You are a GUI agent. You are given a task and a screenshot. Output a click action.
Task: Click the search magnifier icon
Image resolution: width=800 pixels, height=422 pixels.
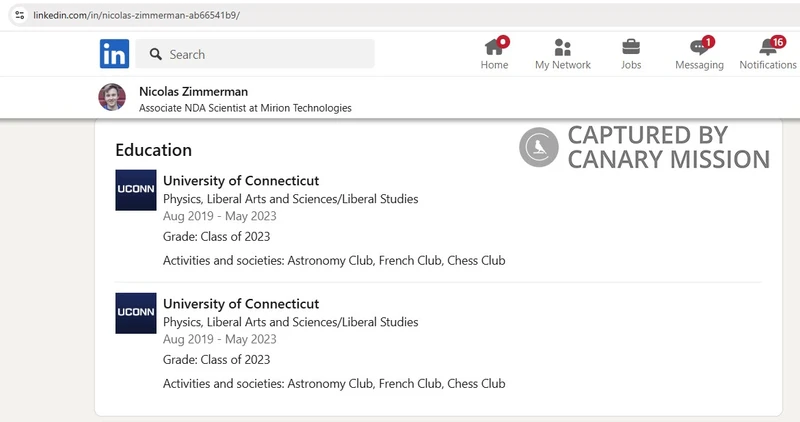click(156, 54)
